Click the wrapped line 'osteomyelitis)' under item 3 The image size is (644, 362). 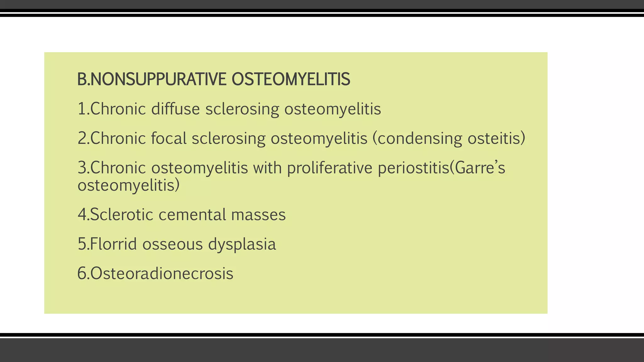[x=129, y=185]
